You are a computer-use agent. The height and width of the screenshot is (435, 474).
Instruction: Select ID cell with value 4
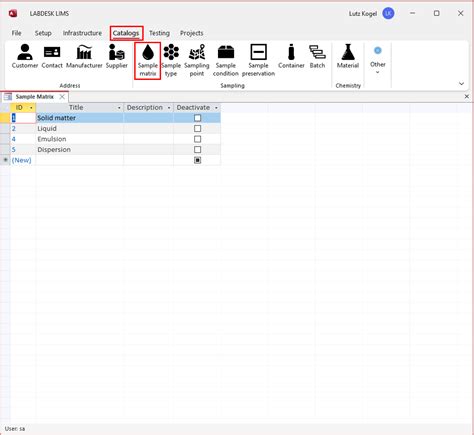click(x=23, y=139)
